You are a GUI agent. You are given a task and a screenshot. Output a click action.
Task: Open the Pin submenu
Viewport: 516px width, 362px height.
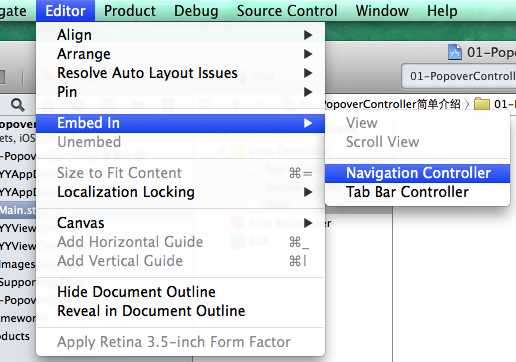180,92
